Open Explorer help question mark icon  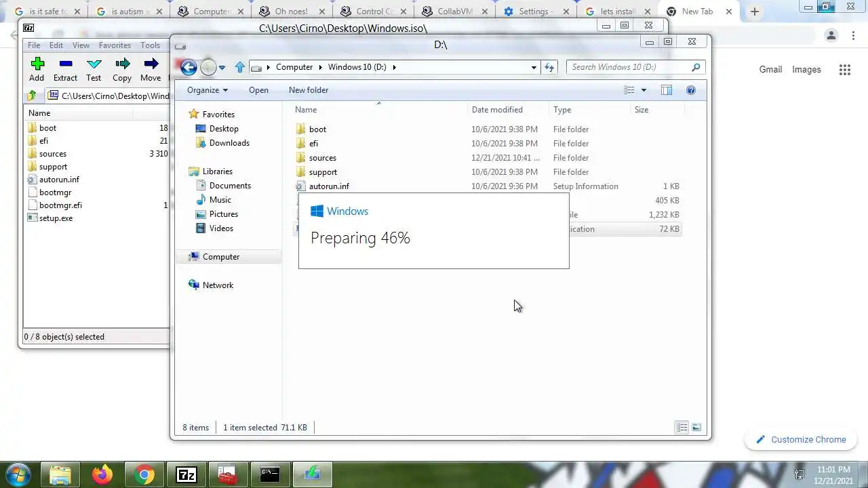pos(691,90)
